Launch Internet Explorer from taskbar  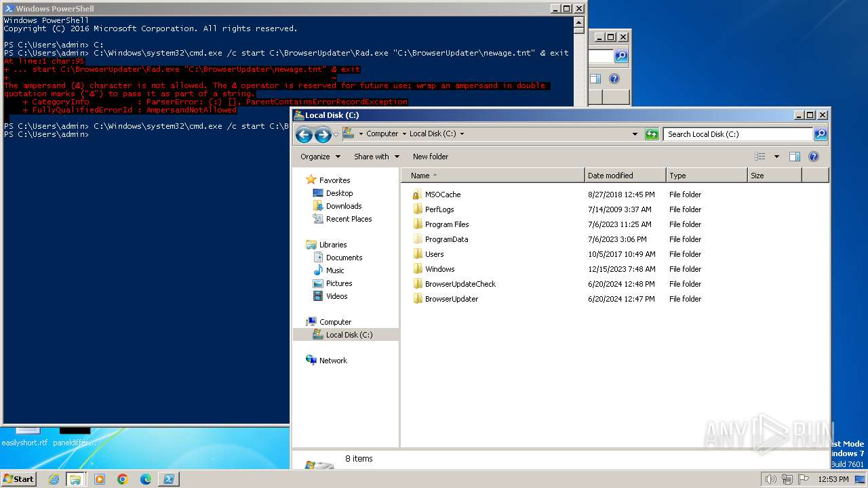tap(54, 479)
